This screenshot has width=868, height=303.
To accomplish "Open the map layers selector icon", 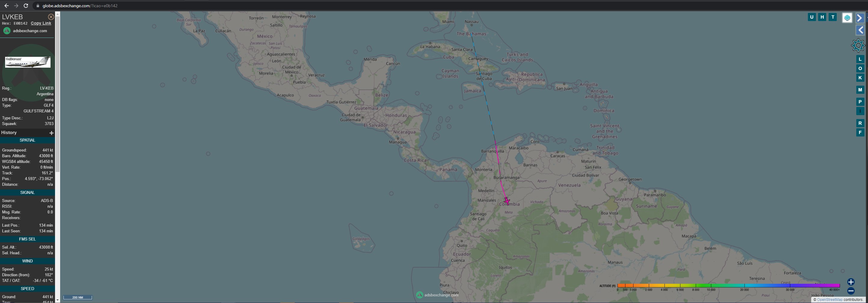I will (847, 17).
